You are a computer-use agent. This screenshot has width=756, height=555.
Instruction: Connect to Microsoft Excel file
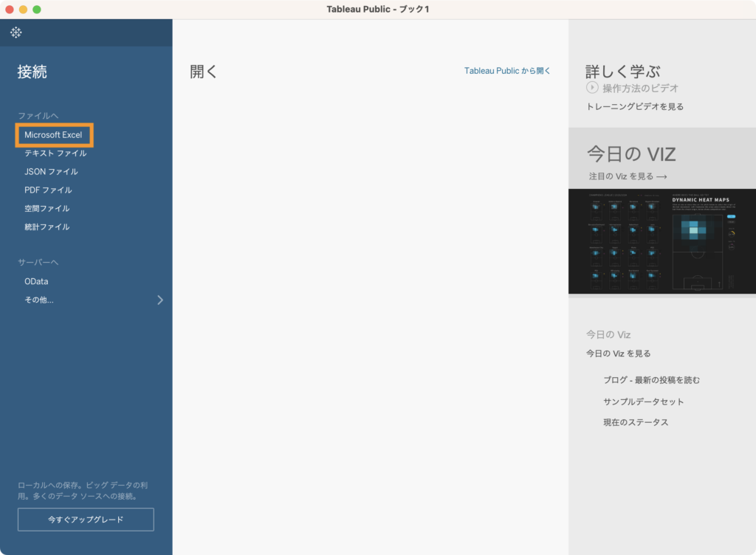(53, 135)
